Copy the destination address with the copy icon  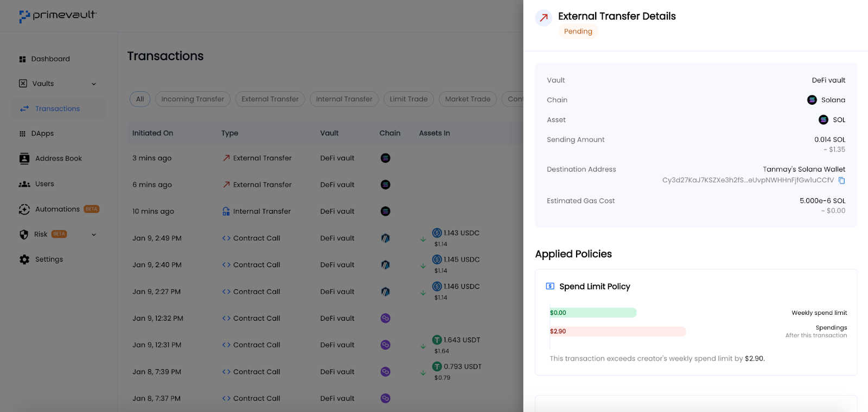pyautogui.click(x=841, y=180)
